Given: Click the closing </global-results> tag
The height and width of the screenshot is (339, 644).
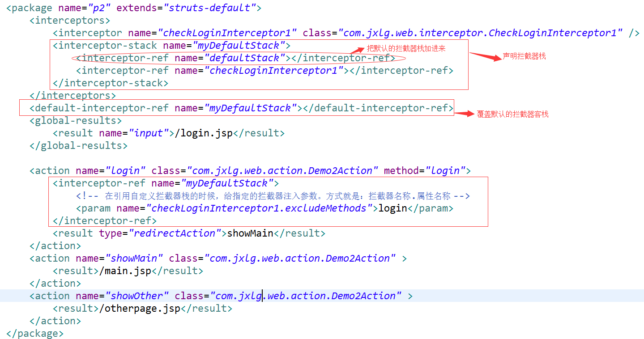Looking at the screenshot, I should 79,146.
